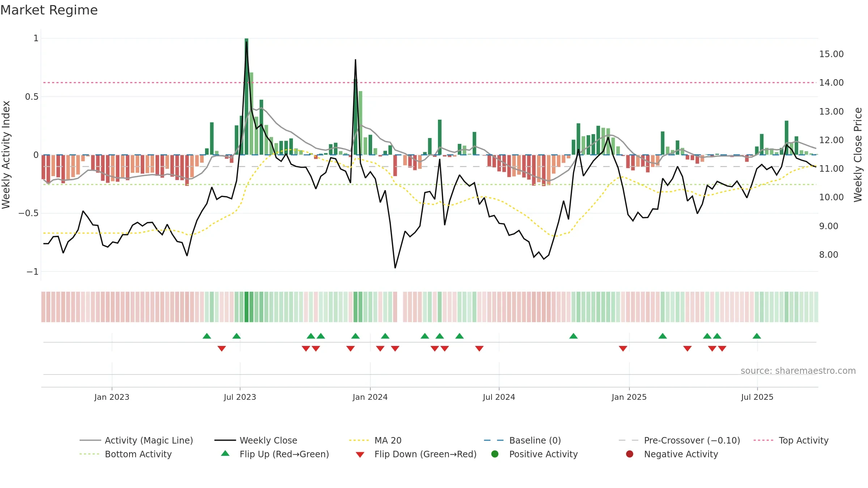Click the Positive Activity legend label
Screen dimensions: 868x488
tap(543, 454)
